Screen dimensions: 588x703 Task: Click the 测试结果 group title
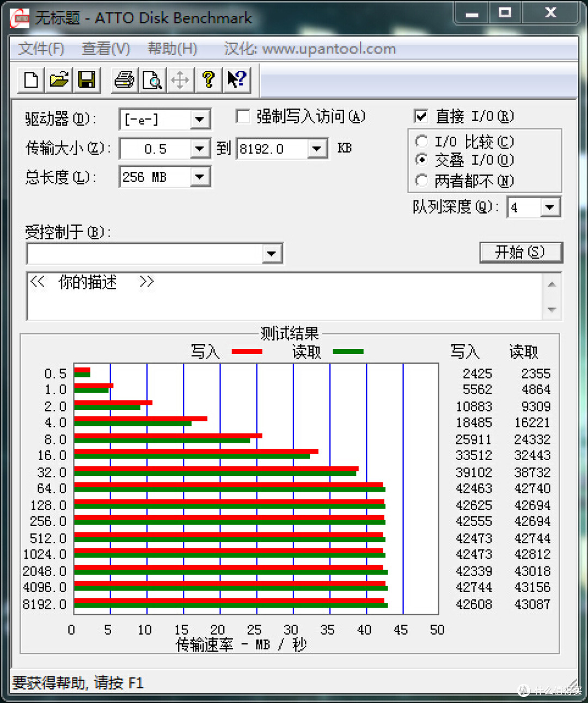289,333
